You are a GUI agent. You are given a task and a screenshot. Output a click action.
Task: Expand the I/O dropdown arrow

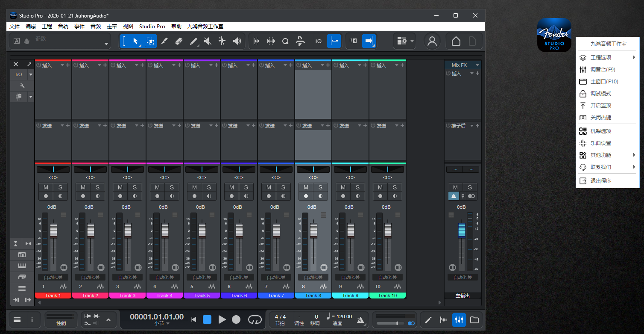point(30,74)
